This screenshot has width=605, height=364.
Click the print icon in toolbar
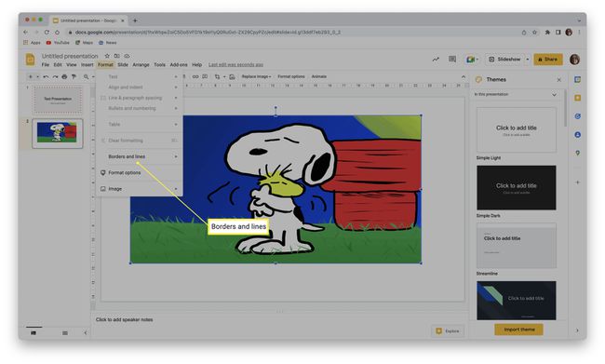(64, 77)
